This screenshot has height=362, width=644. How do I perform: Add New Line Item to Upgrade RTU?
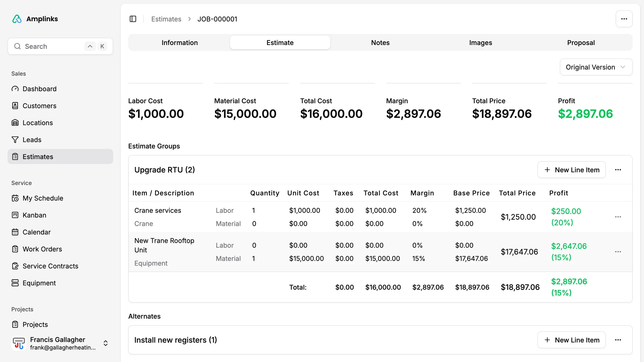click(571, 170)
